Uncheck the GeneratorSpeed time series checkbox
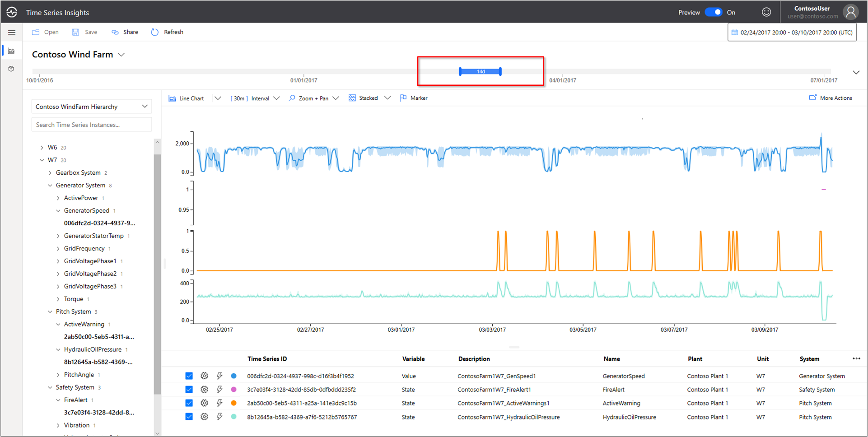 point(189,376)
